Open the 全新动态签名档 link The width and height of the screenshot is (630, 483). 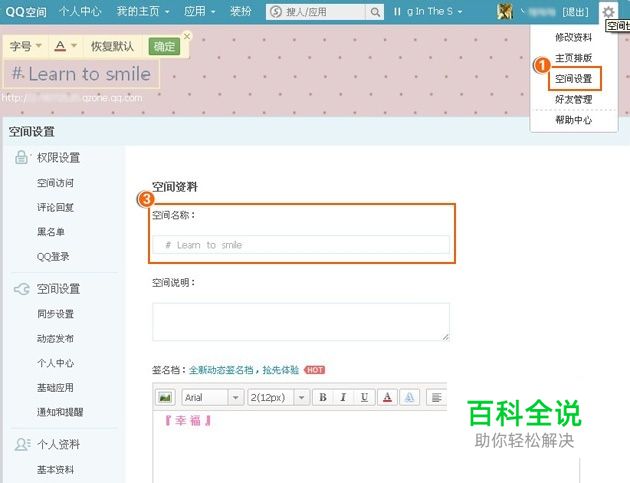pyautogui.click(x=221, y=370)
